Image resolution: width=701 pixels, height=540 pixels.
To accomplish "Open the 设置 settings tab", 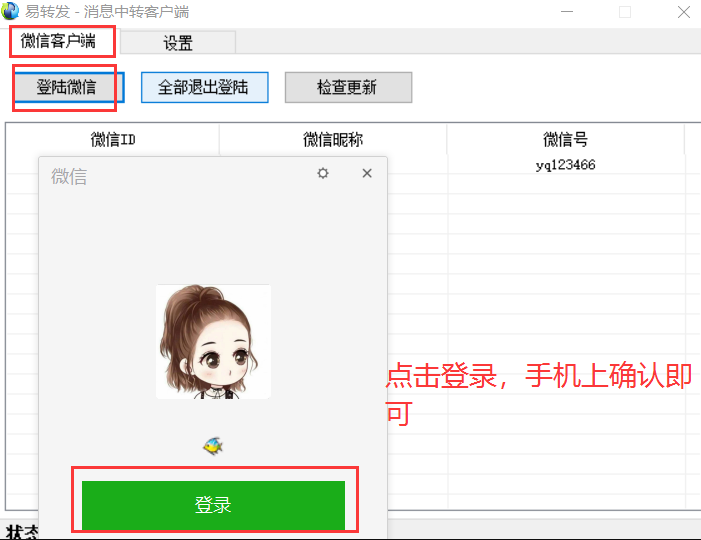I will click(x=178, y=43).
